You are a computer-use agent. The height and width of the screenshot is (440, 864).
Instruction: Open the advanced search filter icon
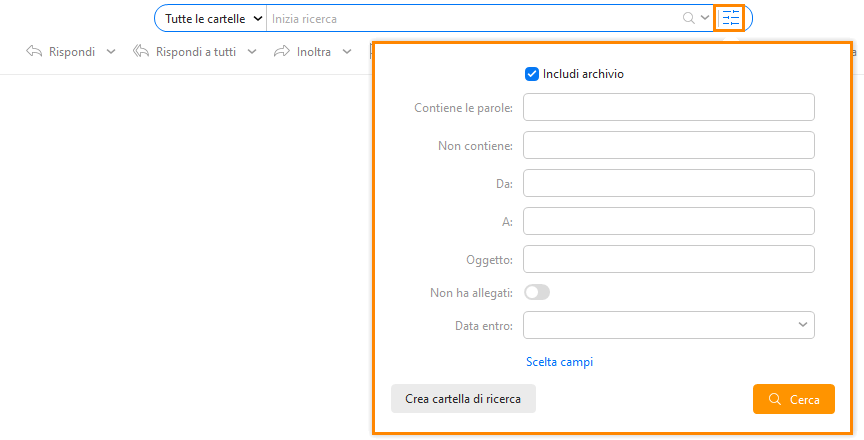[731, 18]
